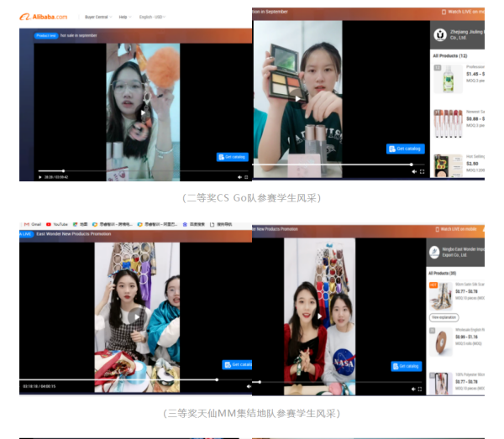This screenshot has height=439, width=504.
Task: Click the View explanation button
Action: [444, 317]
